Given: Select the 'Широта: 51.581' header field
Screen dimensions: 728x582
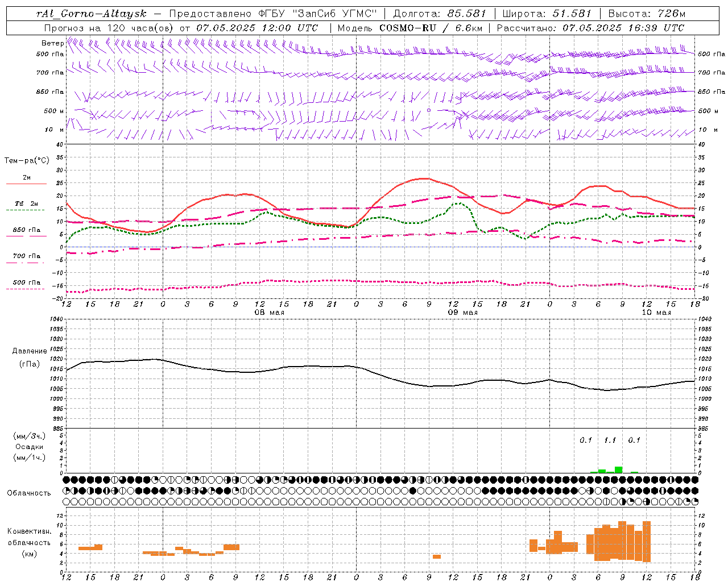Looking at the screenshot, I should pos(547,14).
